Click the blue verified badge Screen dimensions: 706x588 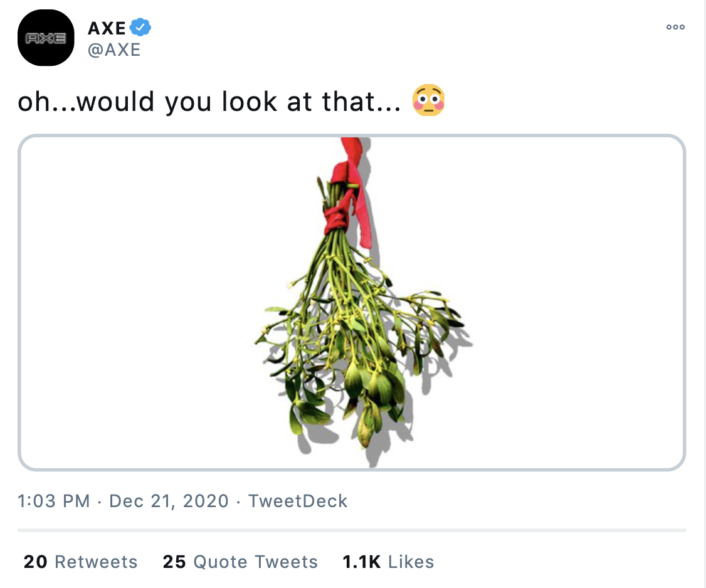140,28
